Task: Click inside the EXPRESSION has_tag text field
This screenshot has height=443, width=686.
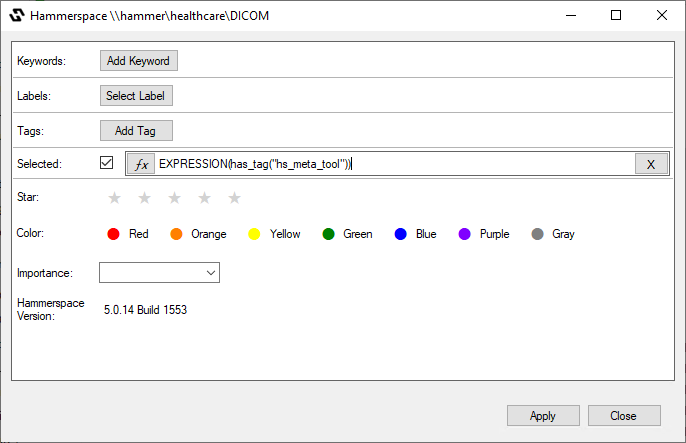Action: click(395, 164)
